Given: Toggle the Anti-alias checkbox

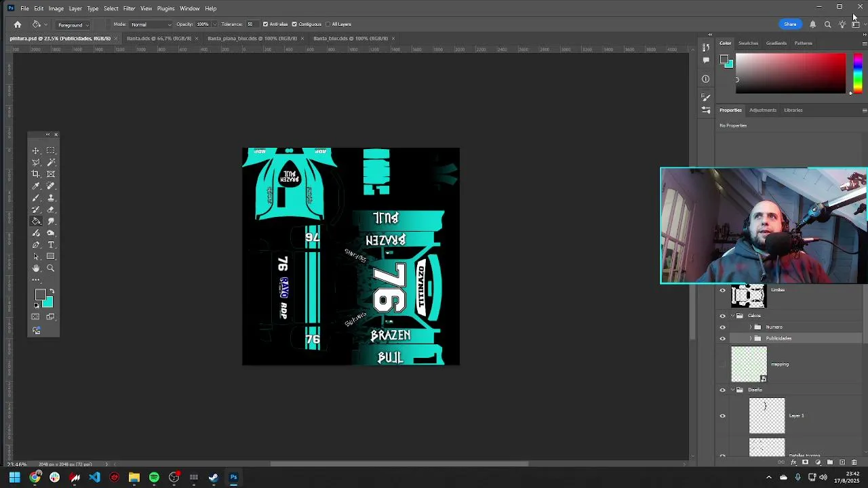Looking at the screenshot, I should 265,24.
